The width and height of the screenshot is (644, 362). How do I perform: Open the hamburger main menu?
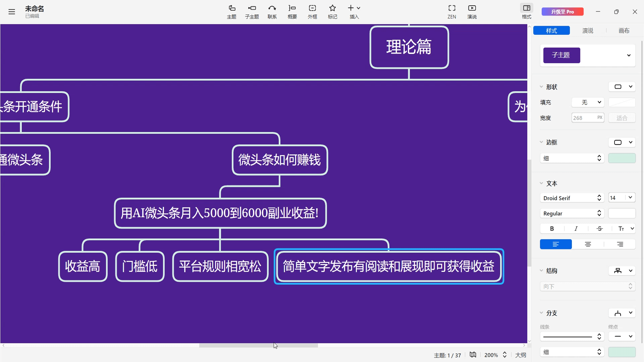coord(12,12)
